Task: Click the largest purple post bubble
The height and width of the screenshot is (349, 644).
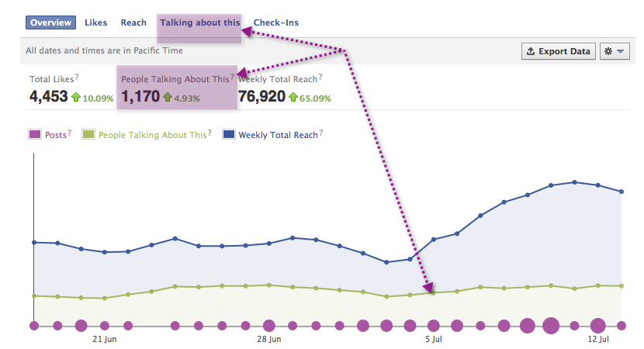Action: [551, 326]
